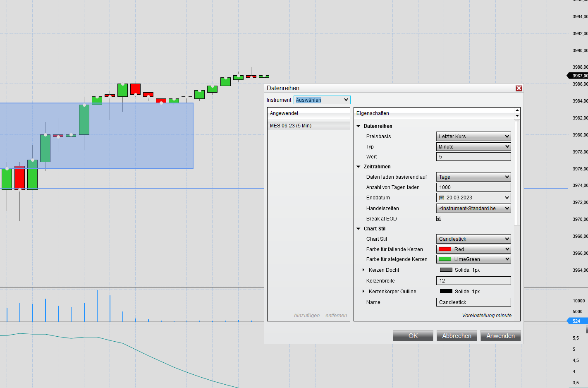Choose color for steigende Kerzen
Image resolution: width=588 pixels, height=388 pixels.
[x=473, y=259]
